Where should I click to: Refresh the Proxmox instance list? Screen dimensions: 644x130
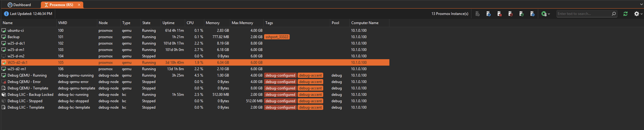(x=625, y=14)
